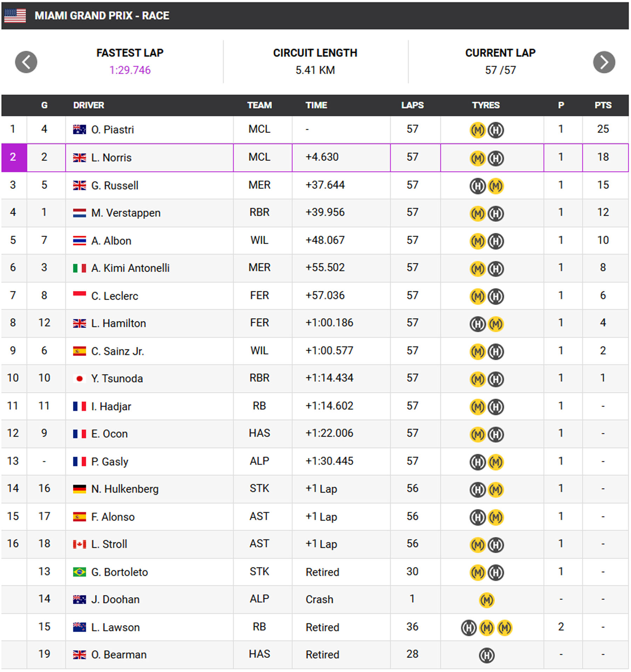Click the Dutch flag next to M. Verstappen
Screen dimensions: 631x672
79,213
